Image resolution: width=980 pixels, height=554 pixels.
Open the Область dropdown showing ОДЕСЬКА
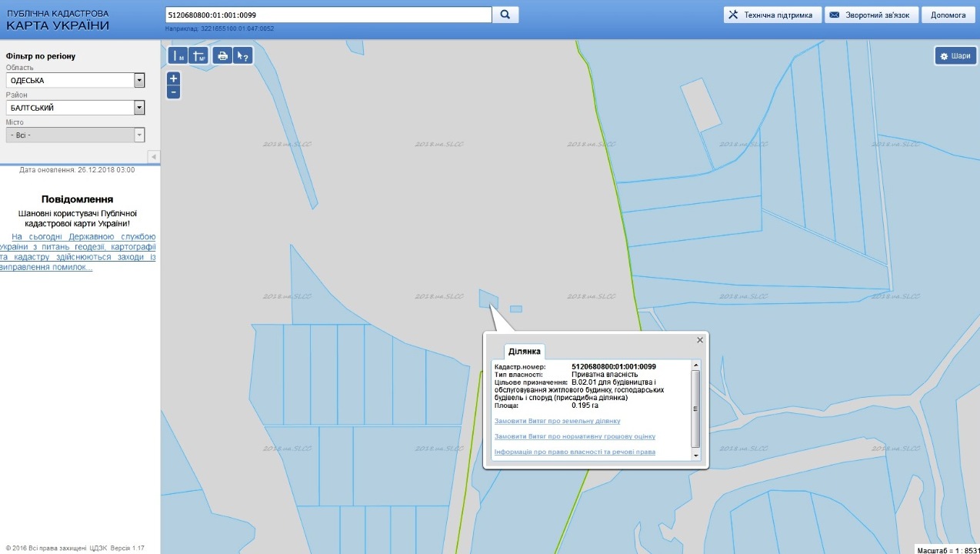(139, 80)
